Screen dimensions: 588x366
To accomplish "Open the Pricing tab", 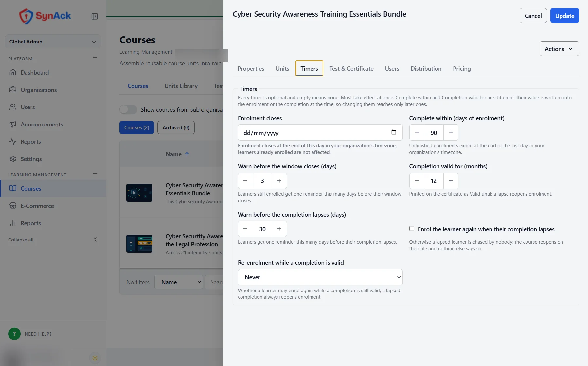I will tap(462, 69).
